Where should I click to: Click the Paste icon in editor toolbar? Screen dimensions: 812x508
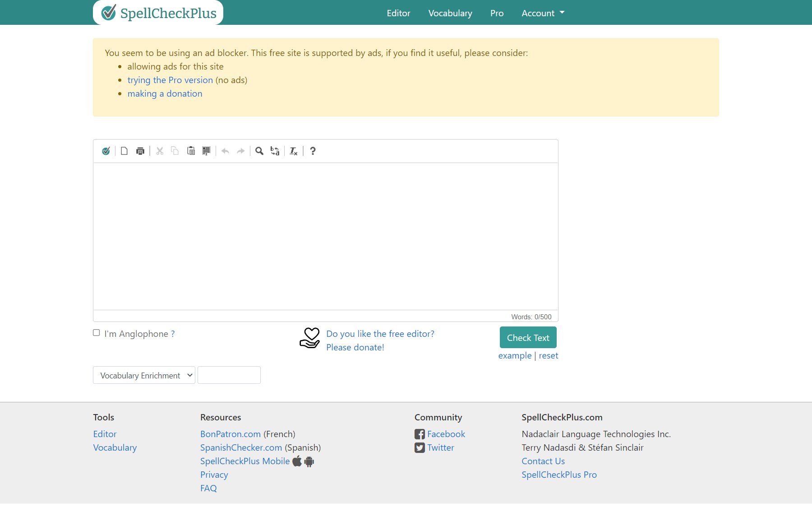coord(191,151)
